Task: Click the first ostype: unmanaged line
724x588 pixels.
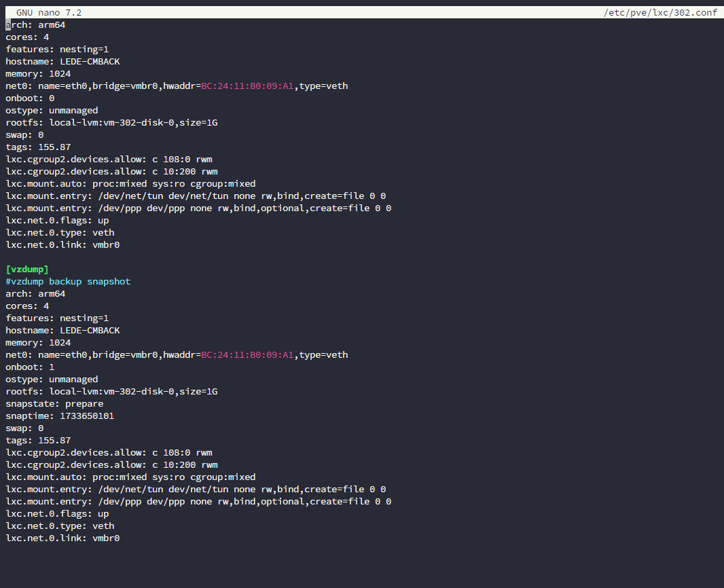Action: click(x=52, y=111)
